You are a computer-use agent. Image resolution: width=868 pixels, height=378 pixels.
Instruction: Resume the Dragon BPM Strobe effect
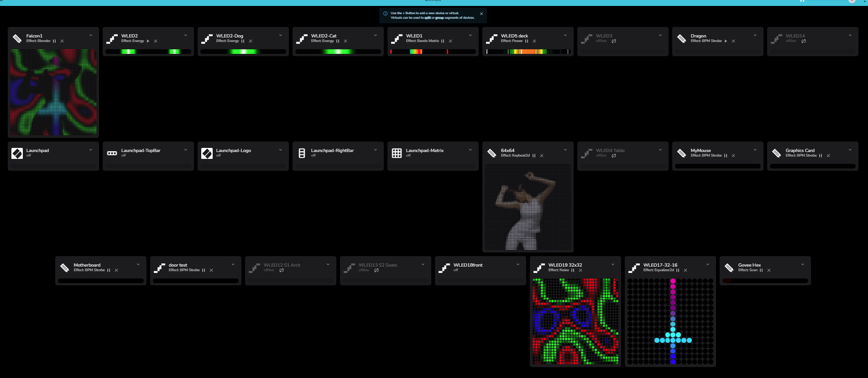pos(726,41)
